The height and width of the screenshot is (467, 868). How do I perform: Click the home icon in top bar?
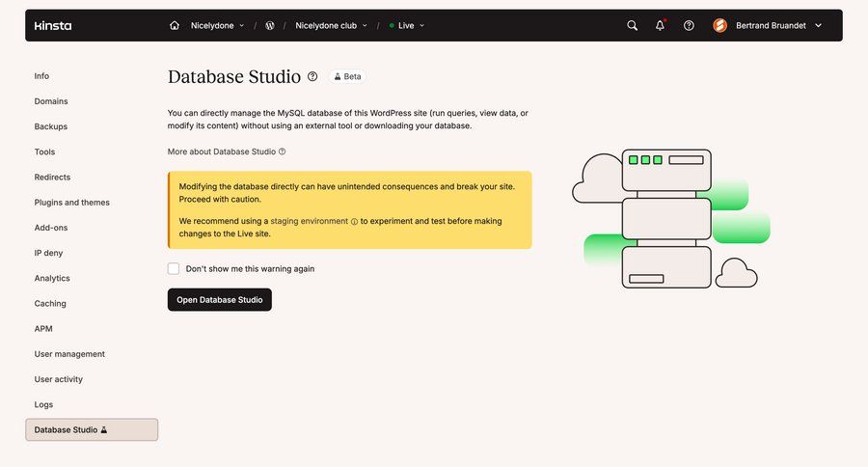tap(175, 26)
